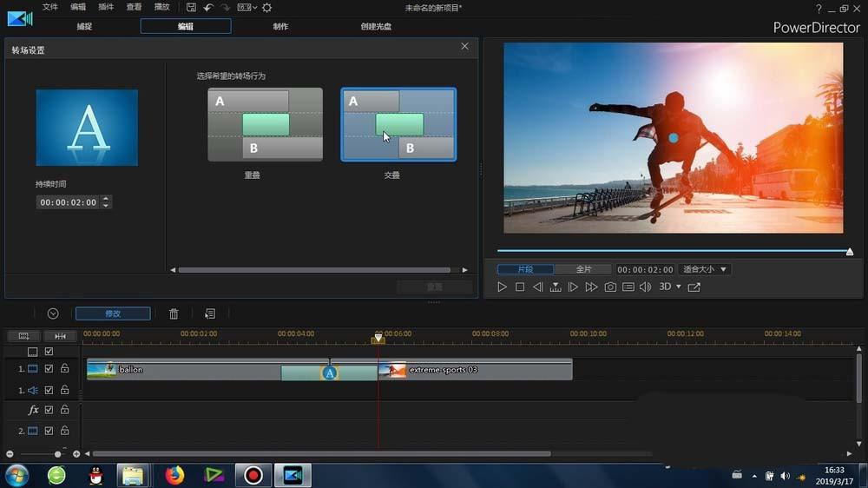The width and height of the screenshot is (868, 488).
Task: Expand the 3D mode dropdown arrow
Action: tap(679, 287)
